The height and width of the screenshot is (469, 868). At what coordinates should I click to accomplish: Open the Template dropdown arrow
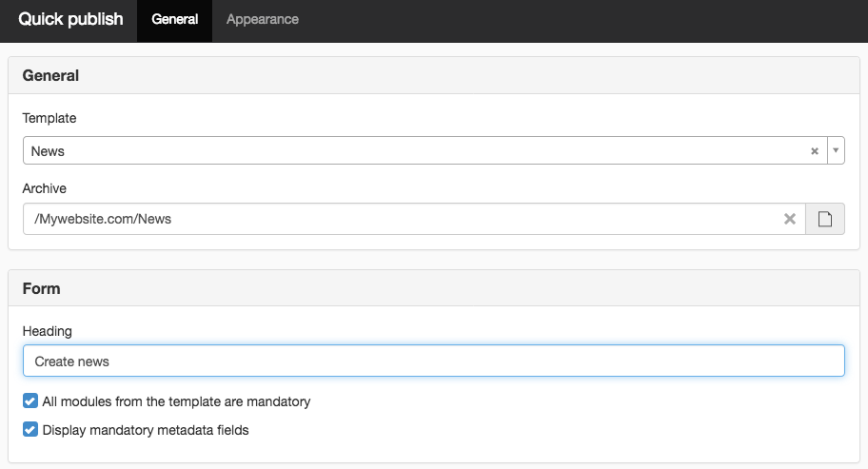tap(836, 150)
